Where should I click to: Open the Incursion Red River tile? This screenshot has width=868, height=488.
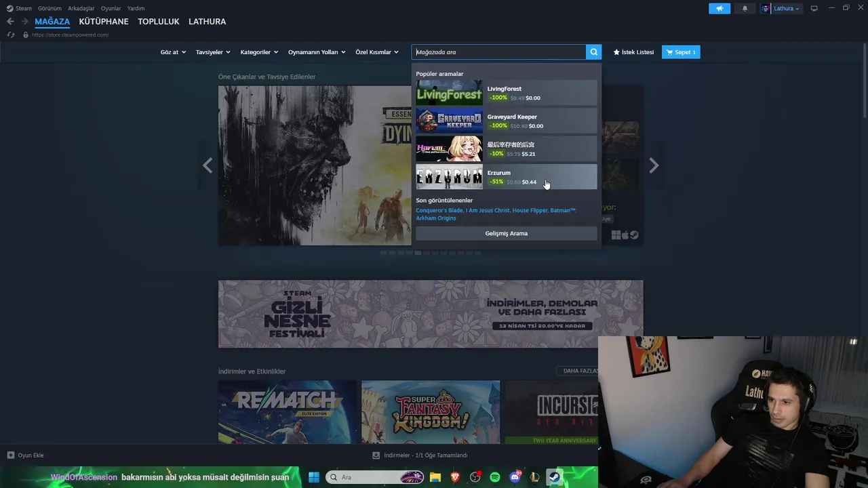pyautogui.click(x=552, y=412)
